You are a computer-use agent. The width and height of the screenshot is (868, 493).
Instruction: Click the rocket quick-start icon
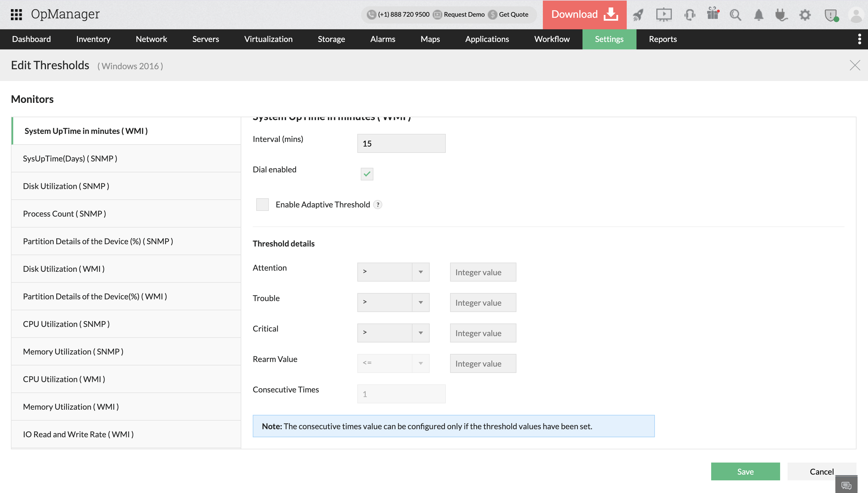click(x=638, y=15)
